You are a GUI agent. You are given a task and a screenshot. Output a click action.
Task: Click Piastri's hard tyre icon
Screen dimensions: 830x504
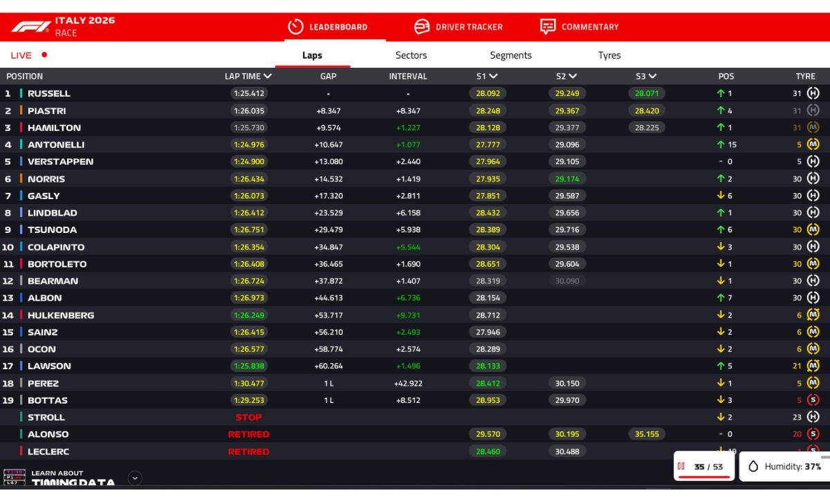813,111
